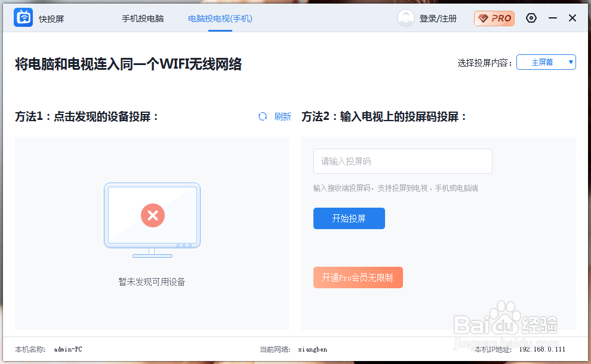Click the 暂未发现可用设备 device area
The width and height of the screenshot is (591, 364).
tap(152, 282)
